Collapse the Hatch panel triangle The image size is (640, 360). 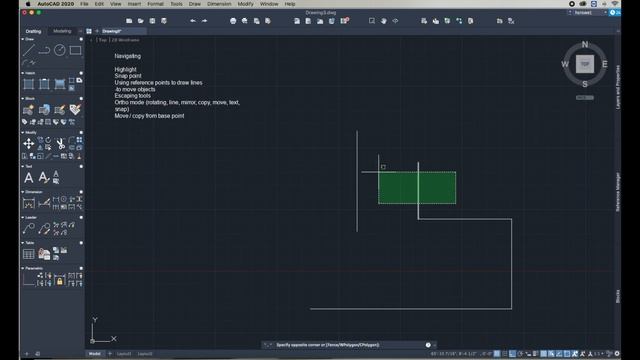pyautogui.click(x=23, y=73)
